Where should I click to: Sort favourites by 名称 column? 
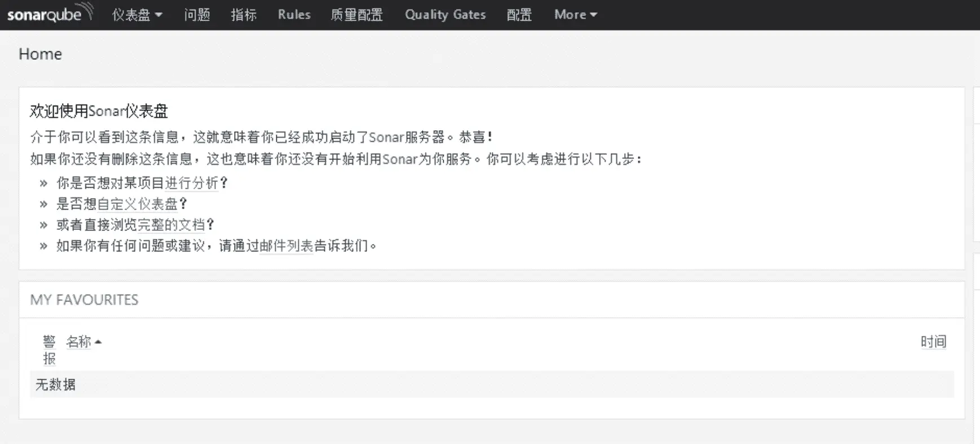pyautogui.click(x=78, y=341)
